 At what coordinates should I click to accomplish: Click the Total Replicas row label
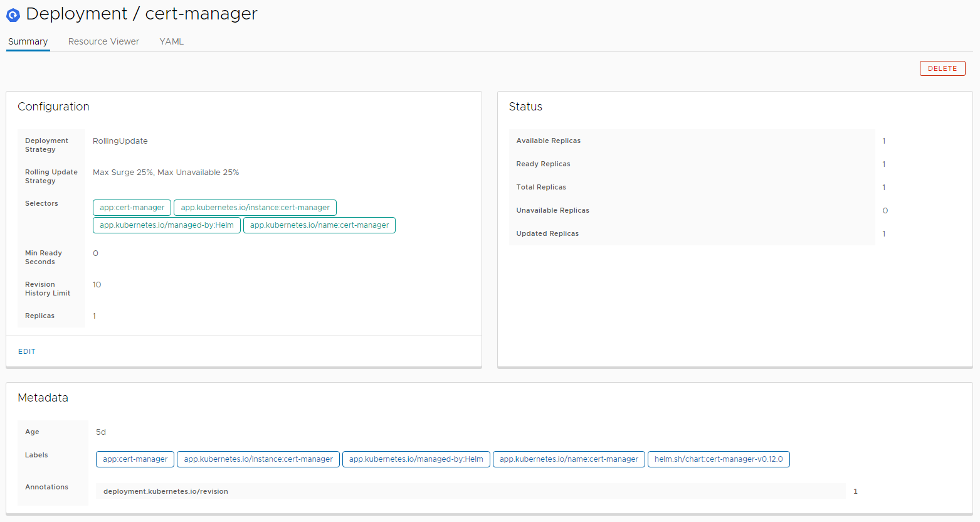point(541,188)
